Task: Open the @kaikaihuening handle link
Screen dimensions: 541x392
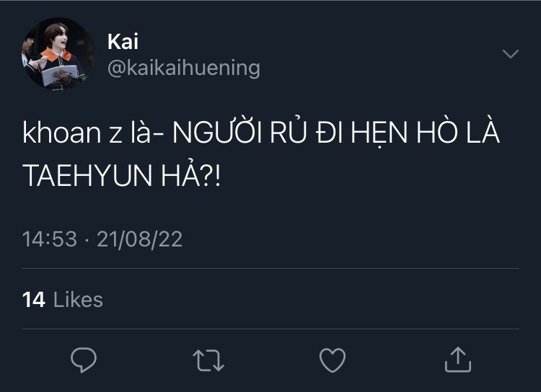Action: (x=183, y=68)
